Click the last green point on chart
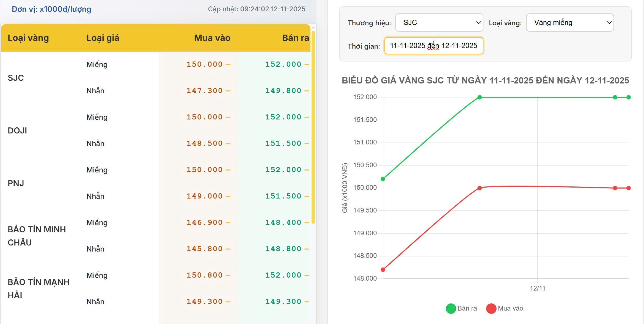This screenshot has height=324, width=644. (x=629, y=97)
